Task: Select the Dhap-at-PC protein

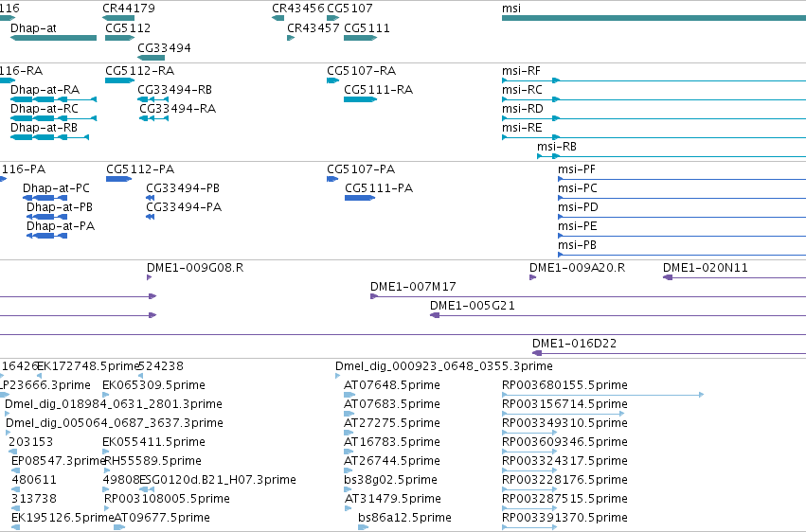Action: pyautogui.click(x=45, y=198)
